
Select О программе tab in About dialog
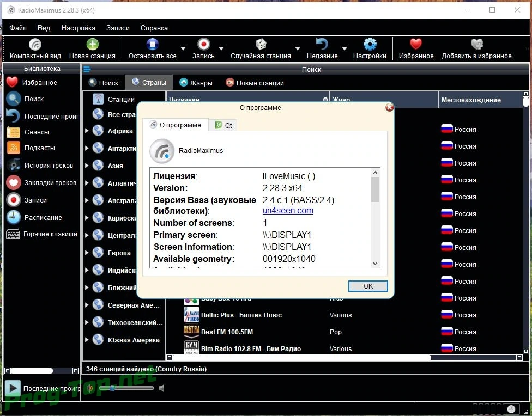(x=175, y=125)
